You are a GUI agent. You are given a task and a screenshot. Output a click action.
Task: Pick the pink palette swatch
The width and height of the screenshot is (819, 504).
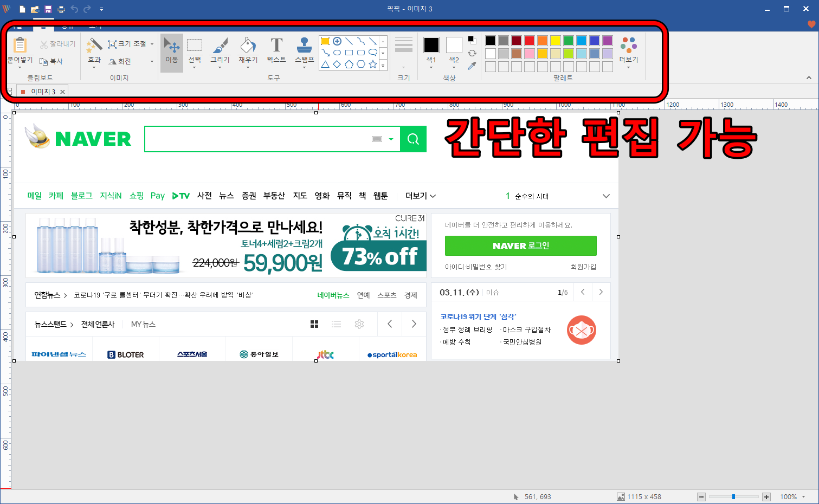tap(530, 54)
